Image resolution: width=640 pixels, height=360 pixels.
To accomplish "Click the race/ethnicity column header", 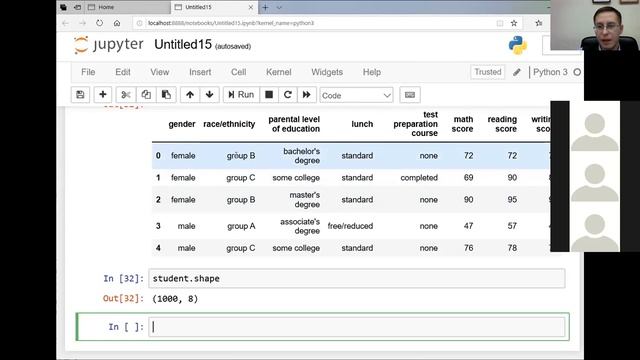I will tap(229, 124).
